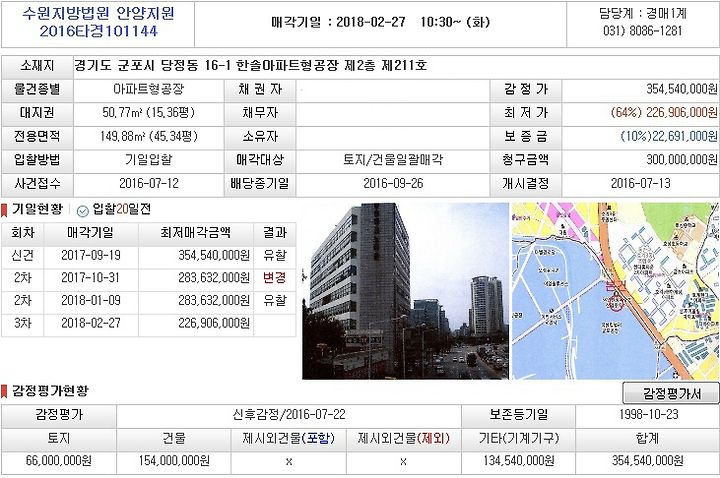This screenshot has width=720, height=478.
Task: Click bidding method value 기일입찰
Action: [x=148, y=160]
